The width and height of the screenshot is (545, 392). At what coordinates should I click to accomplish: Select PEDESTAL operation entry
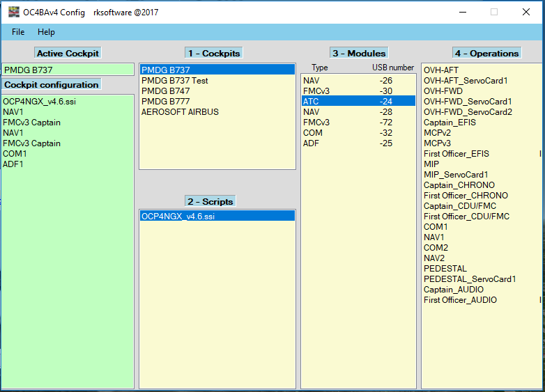tap(445, 269)
